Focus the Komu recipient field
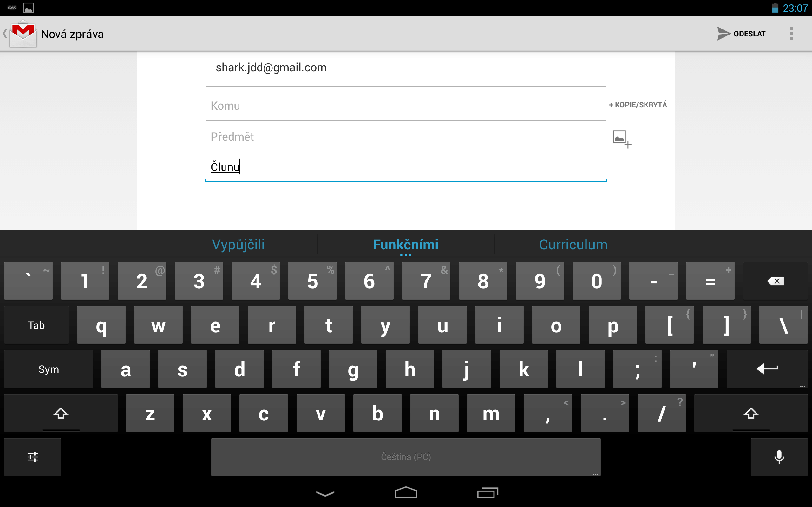 pyautogui.click(x=406, y=106)
